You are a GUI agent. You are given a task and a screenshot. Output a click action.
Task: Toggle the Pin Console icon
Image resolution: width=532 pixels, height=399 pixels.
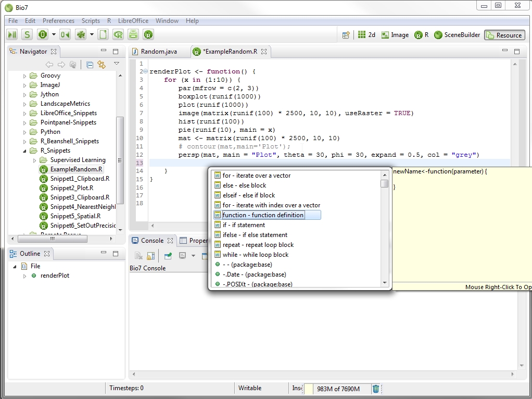[x=168, y=256]
